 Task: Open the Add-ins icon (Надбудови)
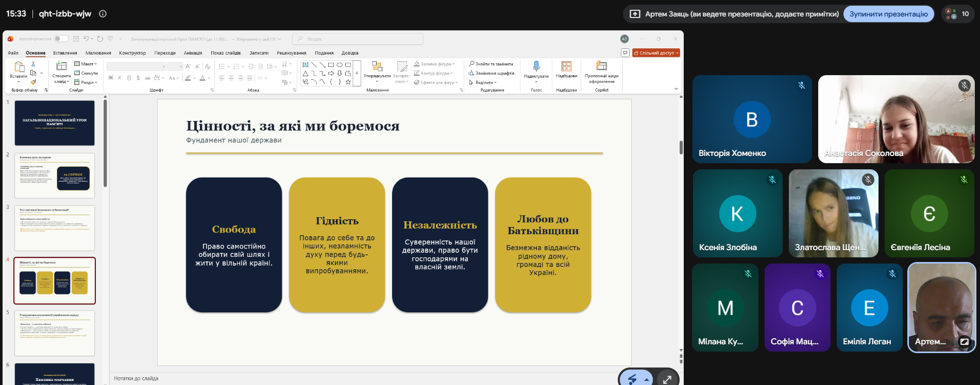click(566, 66)
